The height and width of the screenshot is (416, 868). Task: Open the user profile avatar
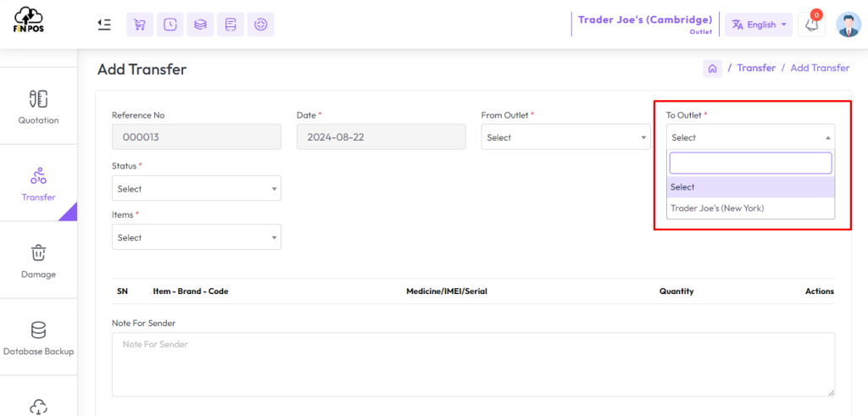click(847, 25)
